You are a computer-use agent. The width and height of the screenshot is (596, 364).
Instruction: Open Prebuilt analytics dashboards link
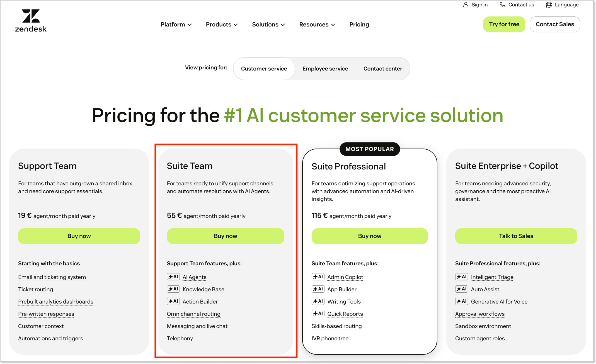coord(56,302)
